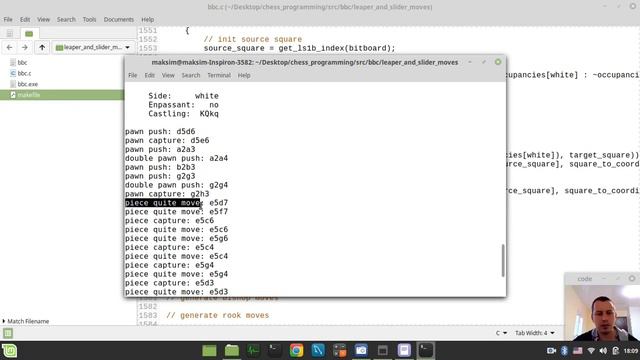Open the C language selector in status bar
Screen dimensions: 640x360
point(501,333)
